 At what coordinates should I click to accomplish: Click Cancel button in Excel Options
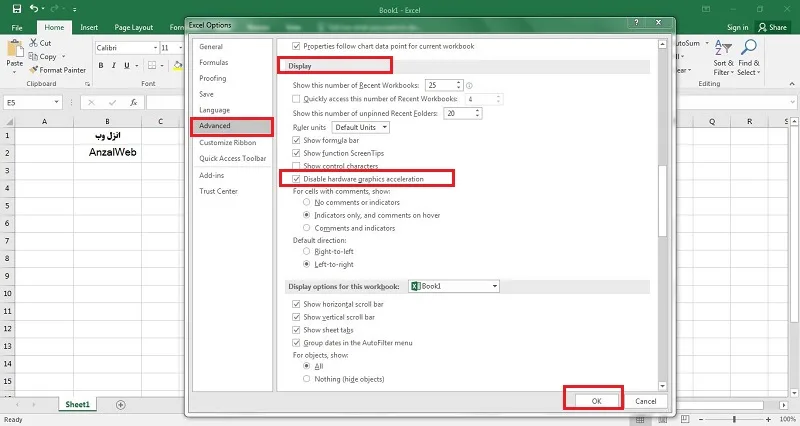(645, 401)
